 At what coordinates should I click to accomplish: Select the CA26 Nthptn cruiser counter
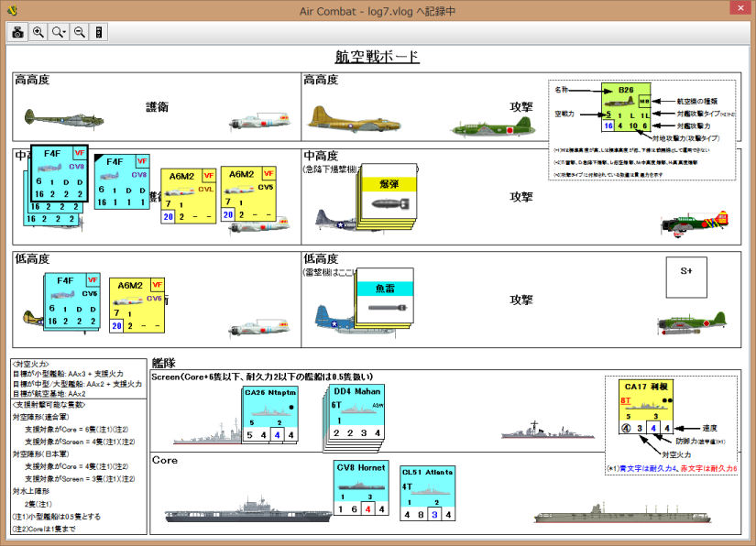(270, 414)
